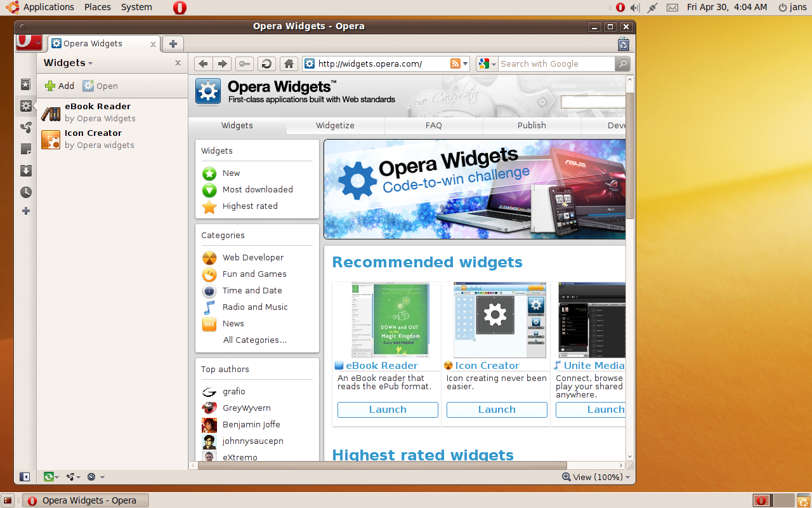
Task: Open the red Opera menu button
Action: tap(29, 42)
